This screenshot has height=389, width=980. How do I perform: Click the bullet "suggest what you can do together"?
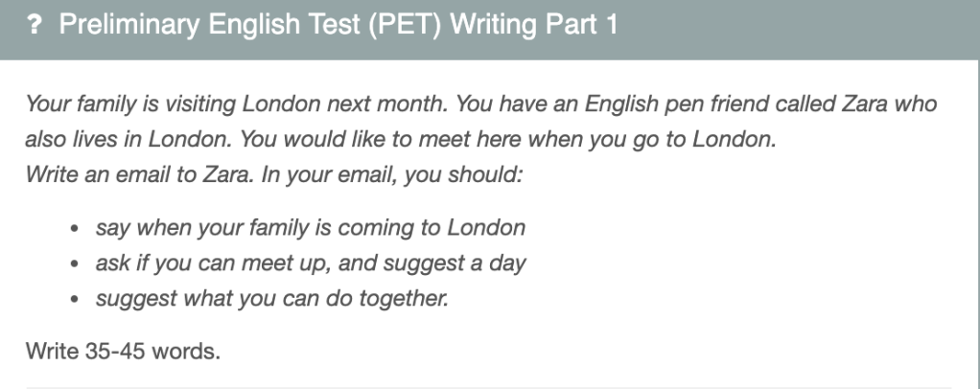[271, 297]
